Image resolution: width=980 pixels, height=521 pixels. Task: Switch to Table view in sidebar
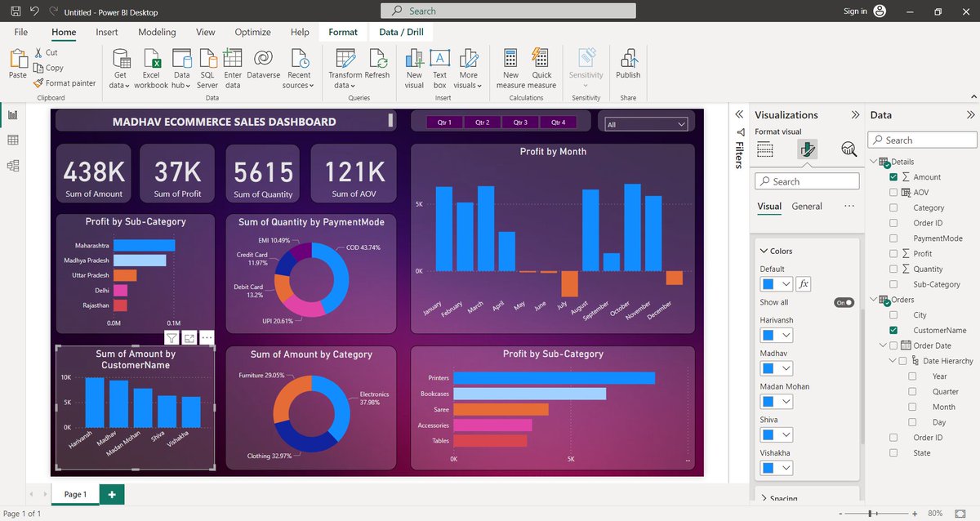click(13, 140)
